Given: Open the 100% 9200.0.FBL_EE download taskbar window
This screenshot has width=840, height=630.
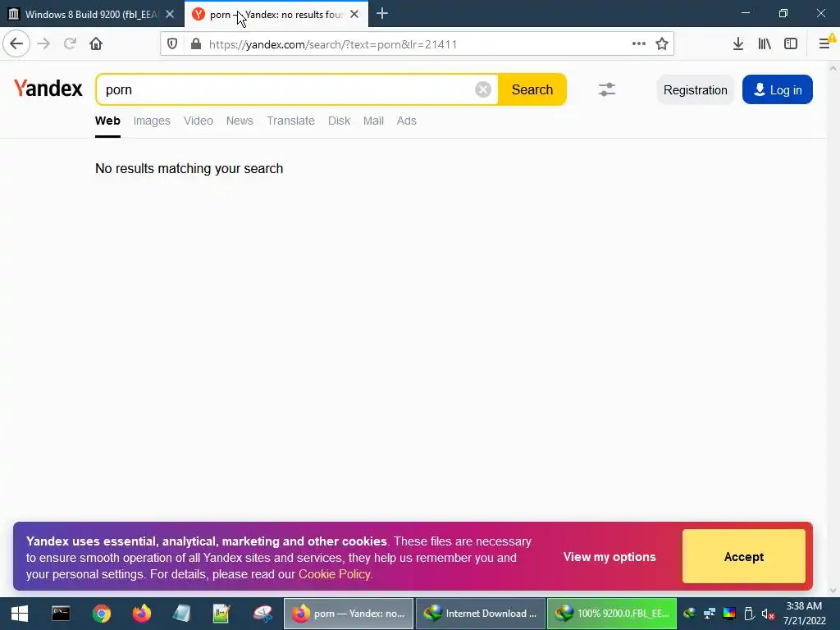Looking at the screenshot, I should (612, 614).
